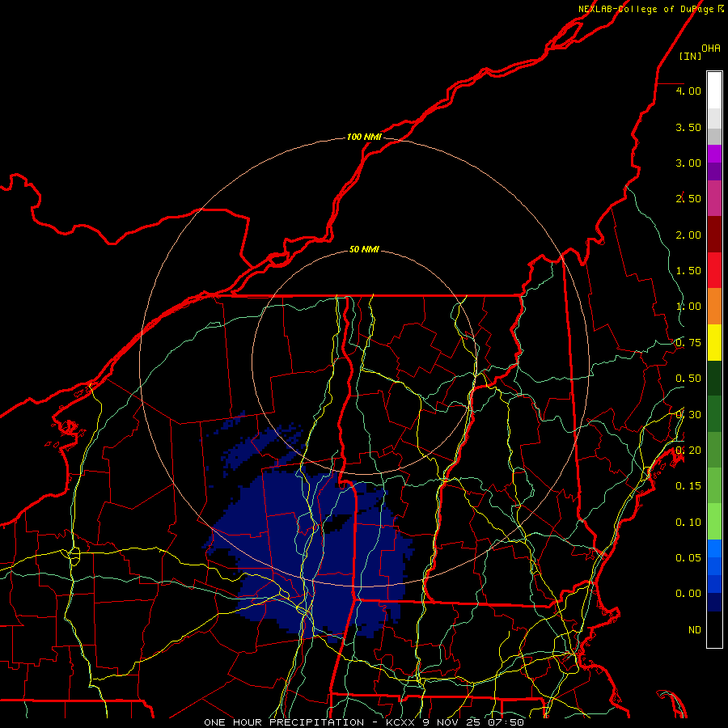Click the 100 NMI range ring label

tap(364, 137)
